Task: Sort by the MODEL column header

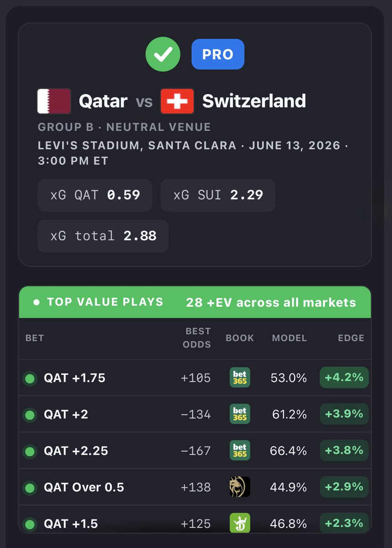Action: coord(289,338)
